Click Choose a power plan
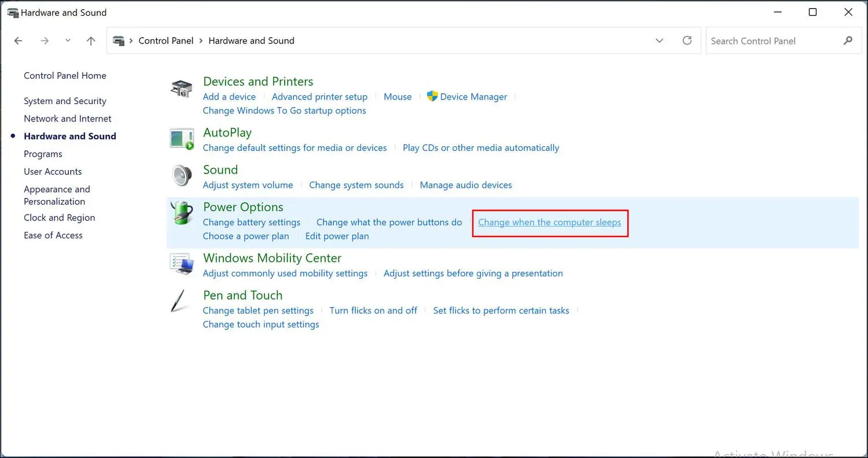The image size is (868, 458). coord(246,237)
